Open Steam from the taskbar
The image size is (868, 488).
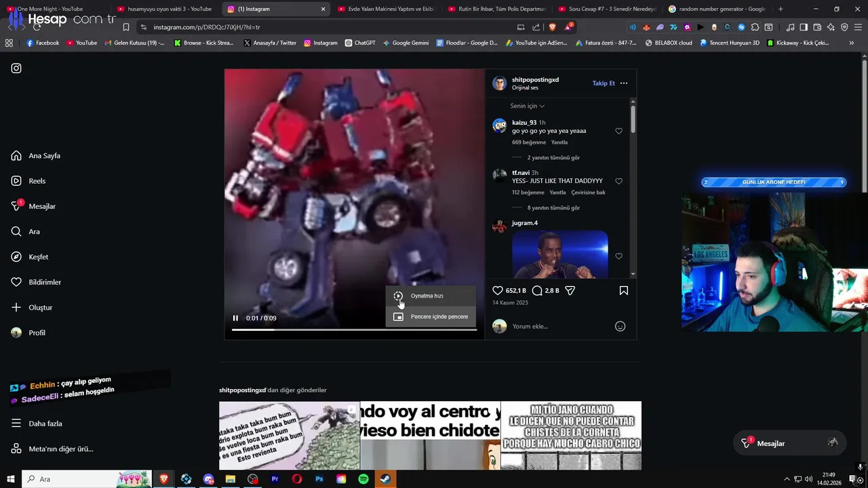[385, 479]
